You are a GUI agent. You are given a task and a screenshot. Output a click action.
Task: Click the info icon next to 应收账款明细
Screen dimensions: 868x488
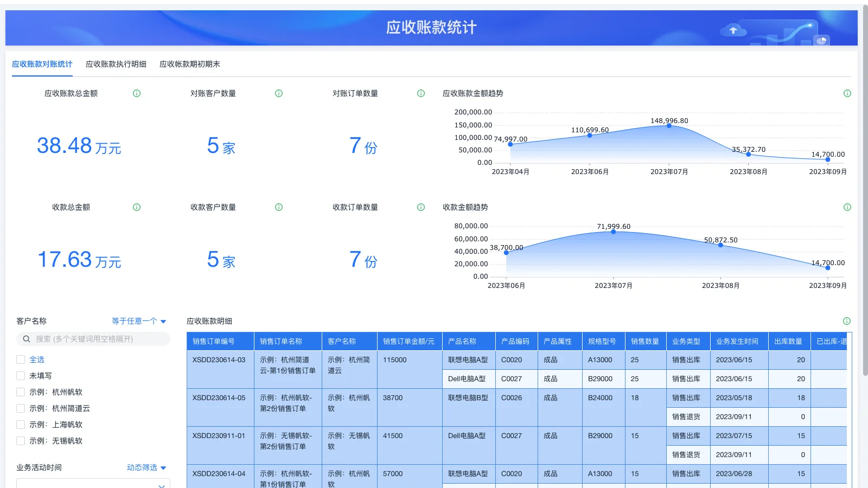tap(846, 320)
